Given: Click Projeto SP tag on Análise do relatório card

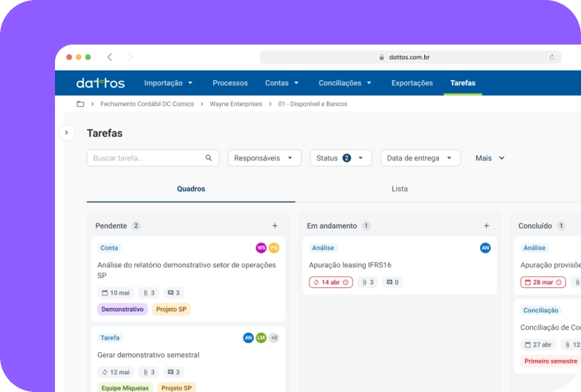Looking at the screenshot, I should 171,309.
